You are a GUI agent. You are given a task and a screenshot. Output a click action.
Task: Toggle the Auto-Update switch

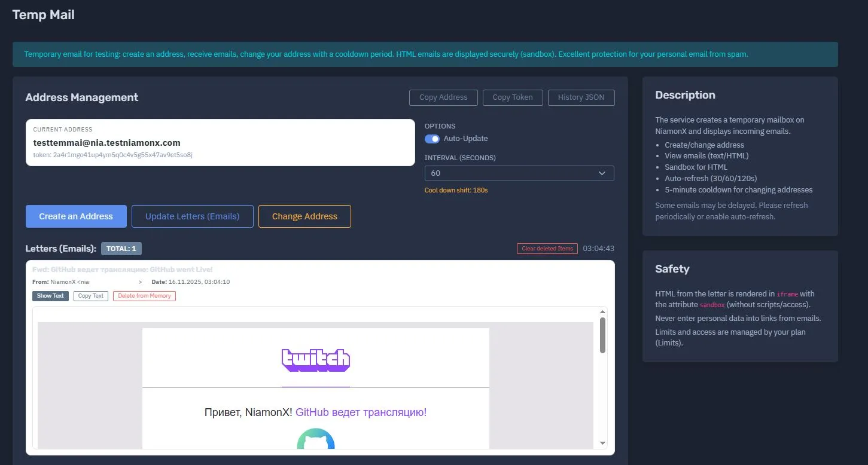432,139
